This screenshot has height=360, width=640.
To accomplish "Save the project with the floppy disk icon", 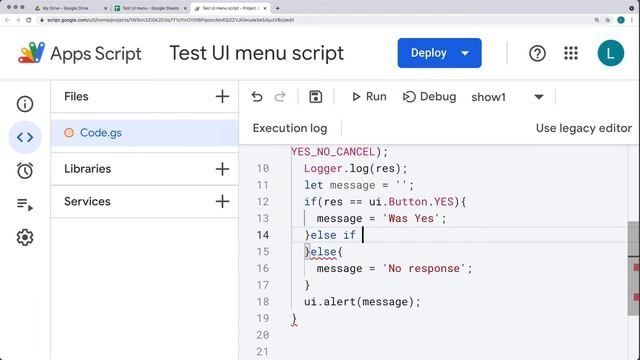I will point(316,97).
